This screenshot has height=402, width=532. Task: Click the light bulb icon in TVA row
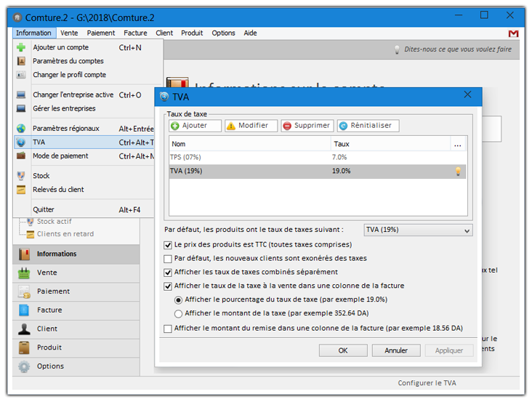[458, 171]
